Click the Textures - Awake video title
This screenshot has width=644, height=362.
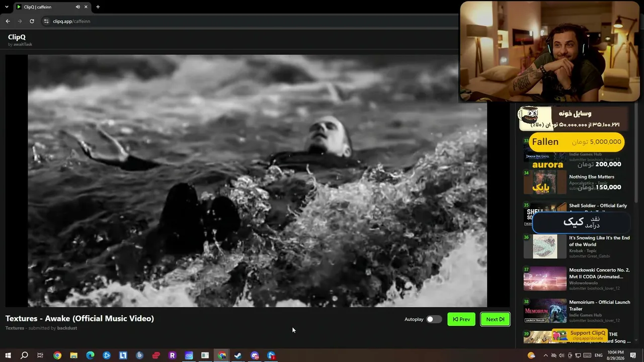(79, 318)
